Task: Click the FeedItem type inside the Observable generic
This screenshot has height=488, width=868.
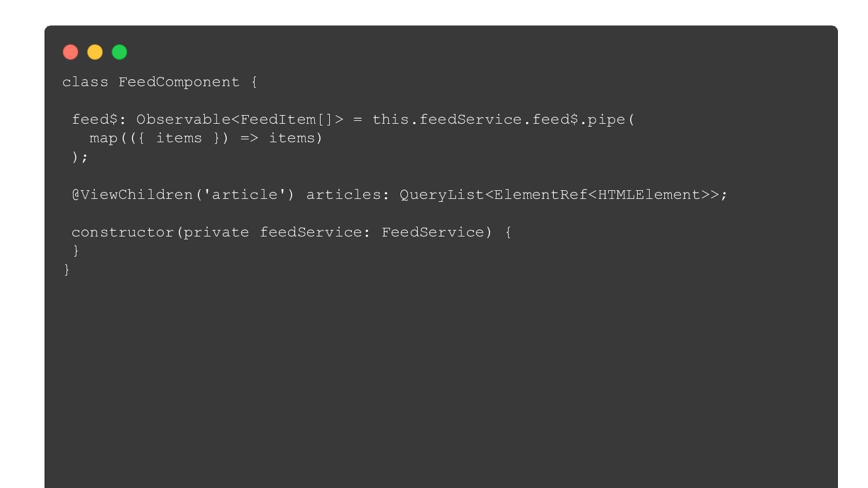Action: (x=278, y=120)
